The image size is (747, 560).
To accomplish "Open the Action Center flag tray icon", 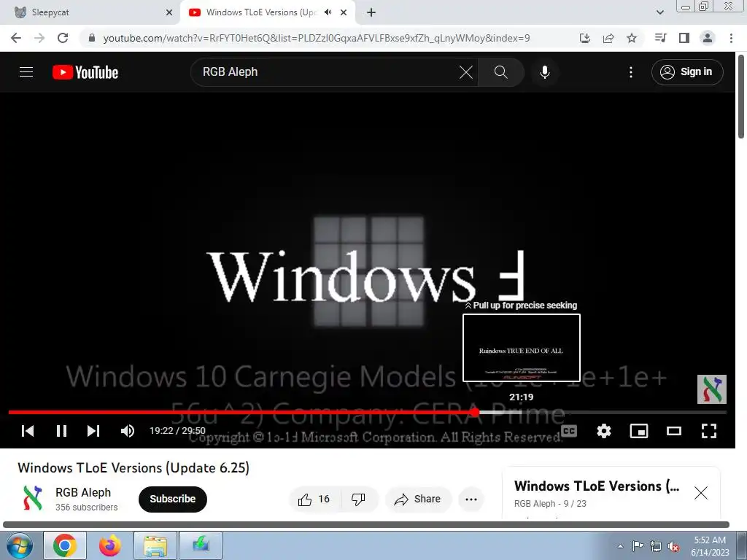I will (638, 546).
